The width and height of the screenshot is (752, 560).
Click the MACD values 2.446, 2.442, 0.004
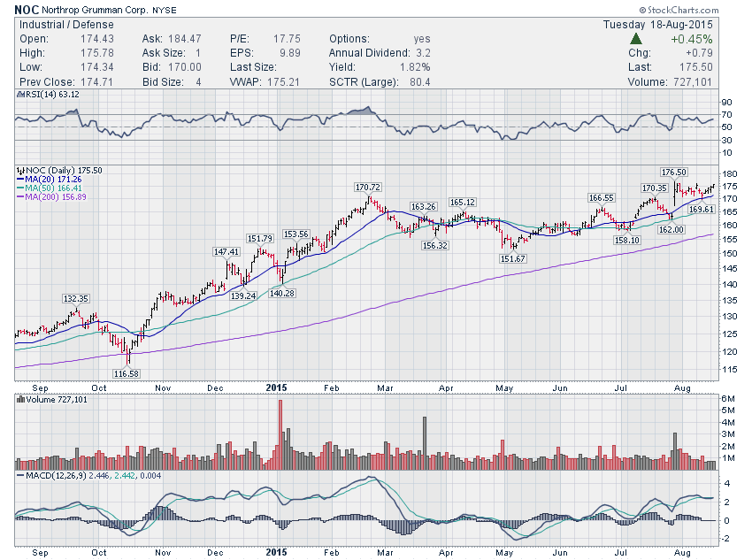click(125, 476)
